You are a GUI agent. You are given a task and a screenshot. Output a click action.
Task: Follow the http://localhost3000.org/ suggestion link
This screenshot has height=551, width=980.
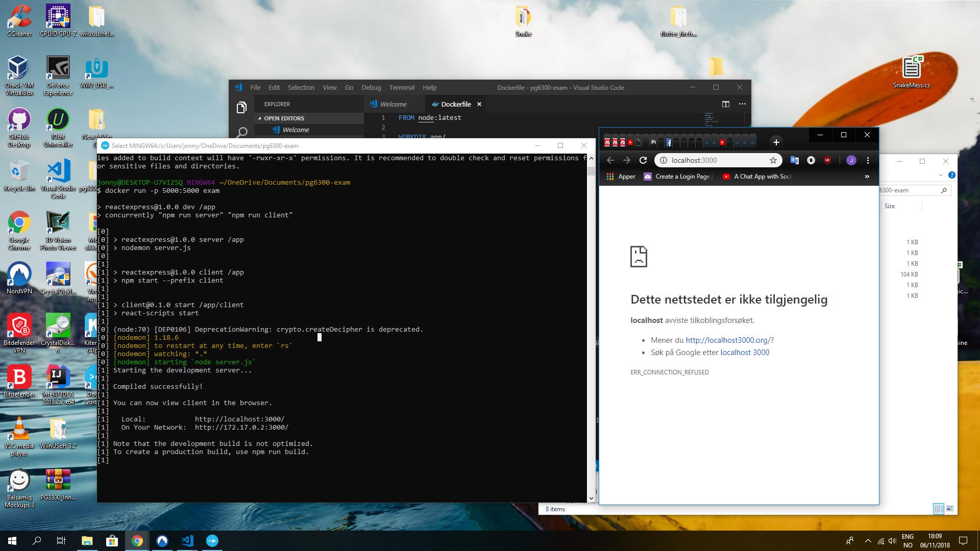728,340
